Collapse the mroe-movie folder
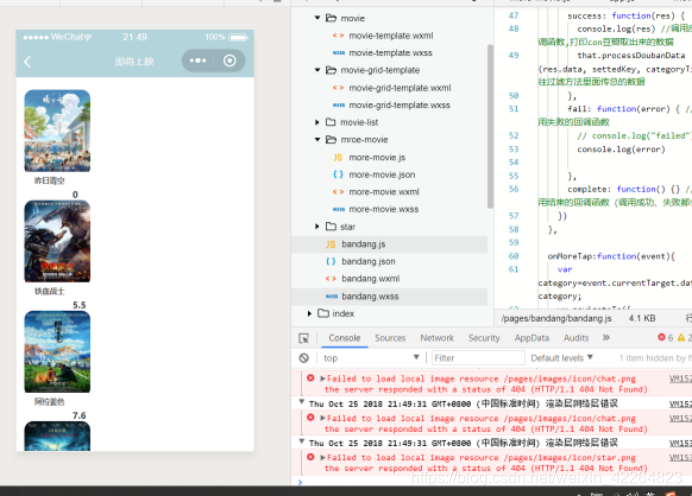 pos(317,139)
